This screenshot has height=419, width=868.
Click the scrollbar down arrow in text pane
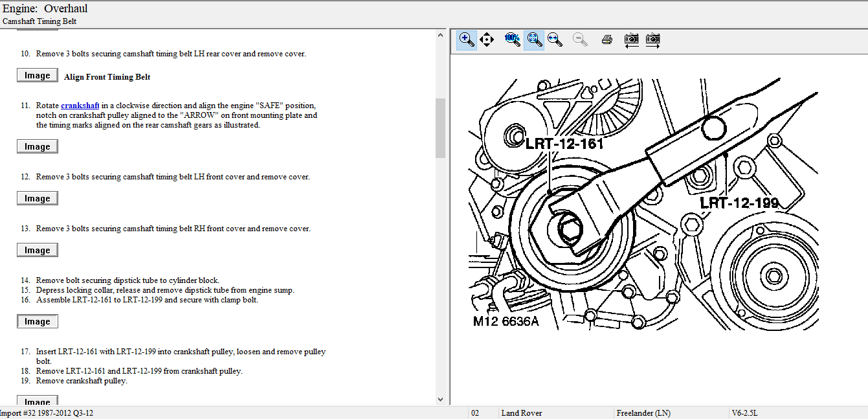(440, 400)
